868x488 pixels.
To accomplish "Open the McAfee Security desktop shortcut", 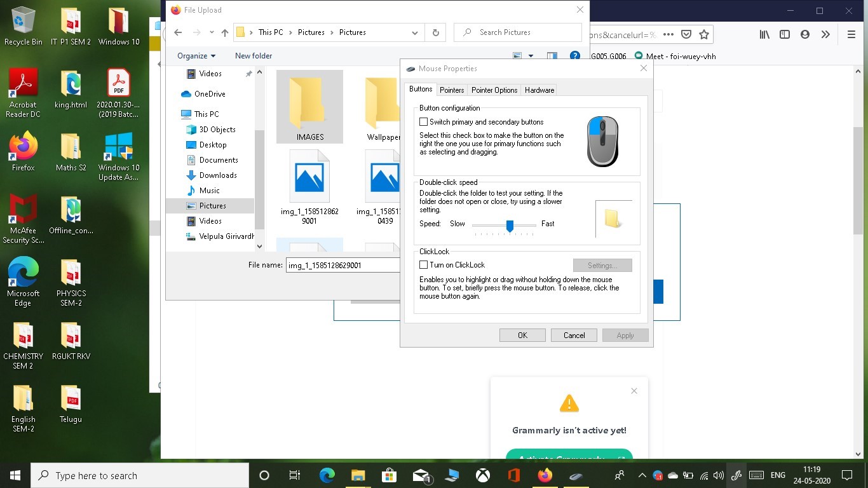I will [x=24, y=219].
